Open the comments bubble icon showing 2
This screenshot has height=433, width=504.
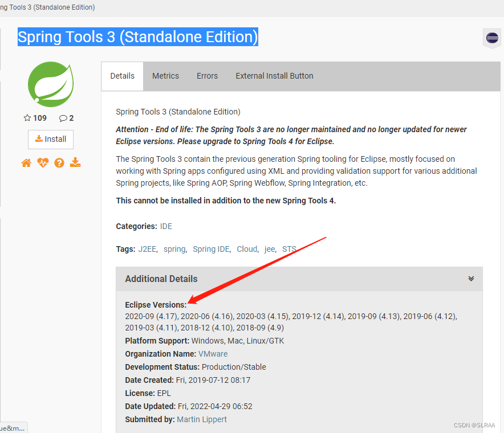click(x=63, y=118)
